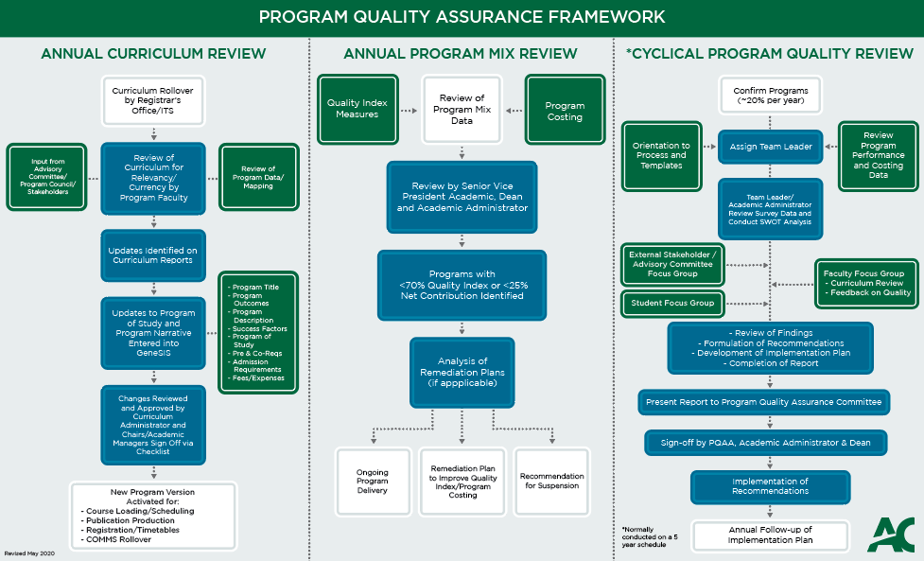Select the Review of Program Data/Mapping node
924x561 pixels.
258,178
